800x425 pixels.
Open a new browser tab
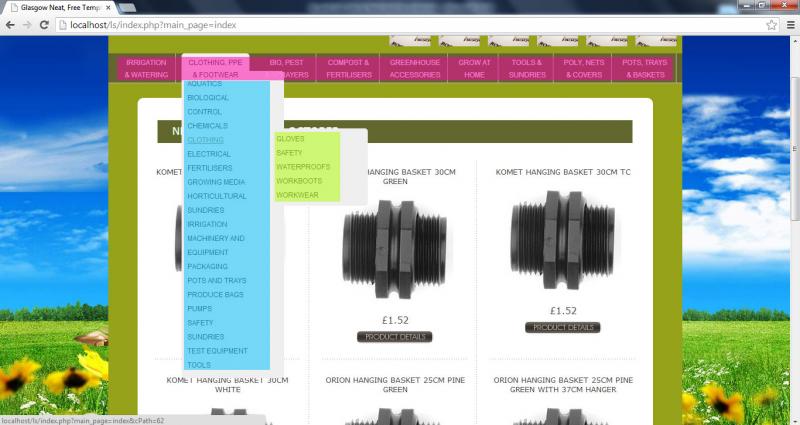click(x=128, y=8)
